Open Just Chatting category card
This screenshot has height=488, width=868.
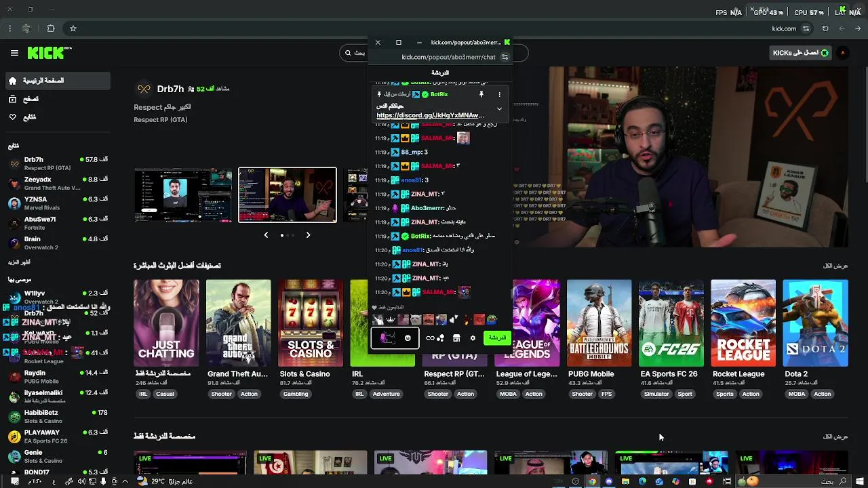click(x=166, y=323)
